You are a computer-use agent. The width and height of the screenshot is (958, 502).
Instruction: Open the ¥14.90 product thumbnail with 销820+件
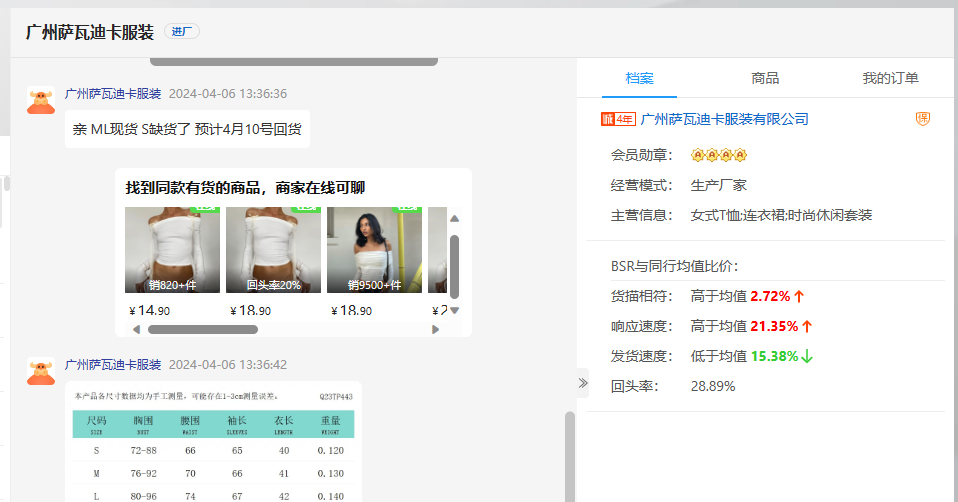(x=172, y=249)
